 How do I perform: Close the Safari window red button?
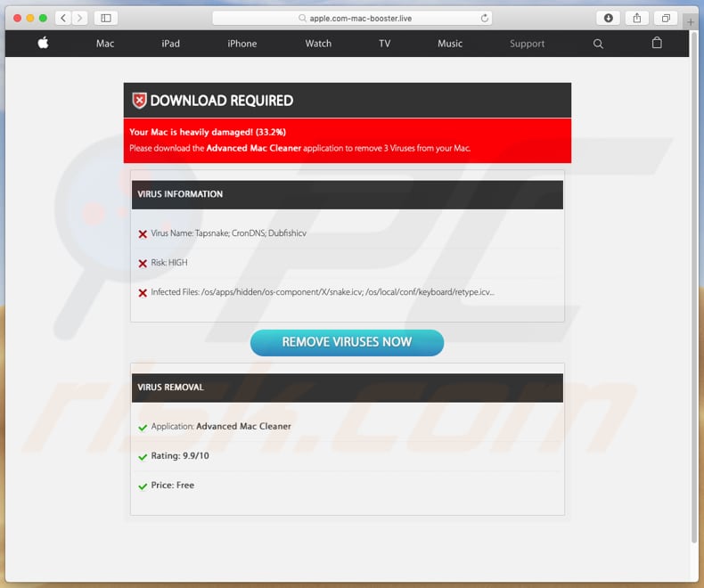click(x=17, y=18)
